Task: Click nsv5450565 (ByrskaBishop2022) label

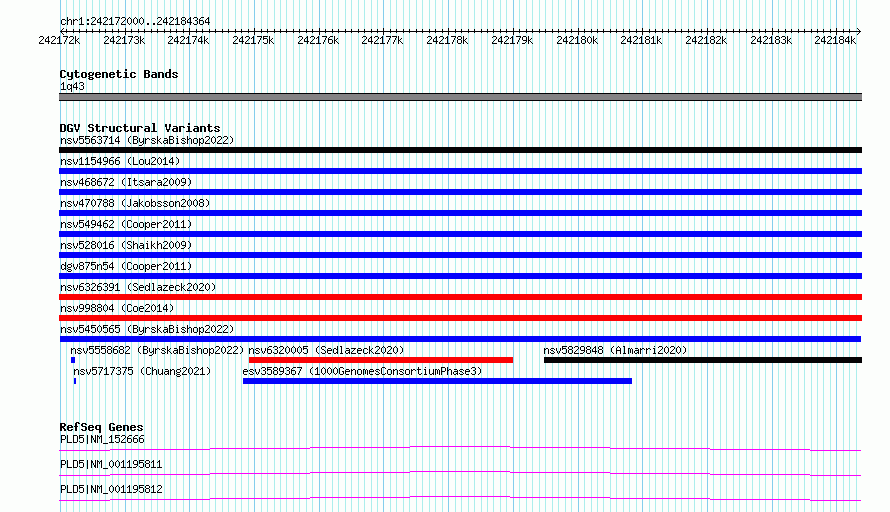Action: [147, 329]
